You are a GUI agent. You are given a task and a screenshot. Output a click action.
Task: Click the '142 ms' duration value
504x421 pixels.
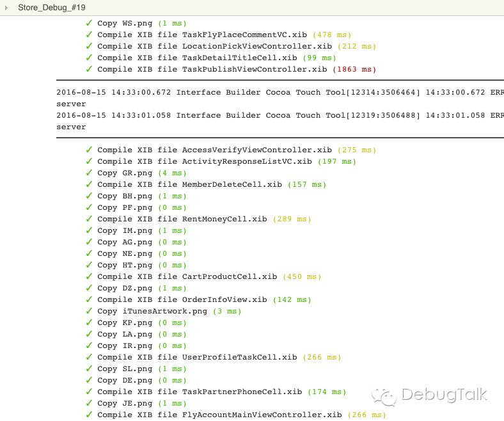[292, 299]
